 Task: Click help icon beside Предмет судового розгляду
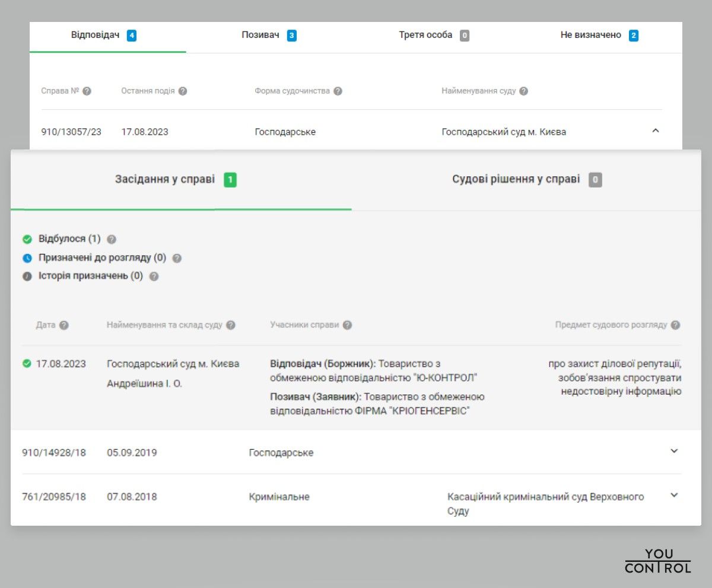click(675, 325)
